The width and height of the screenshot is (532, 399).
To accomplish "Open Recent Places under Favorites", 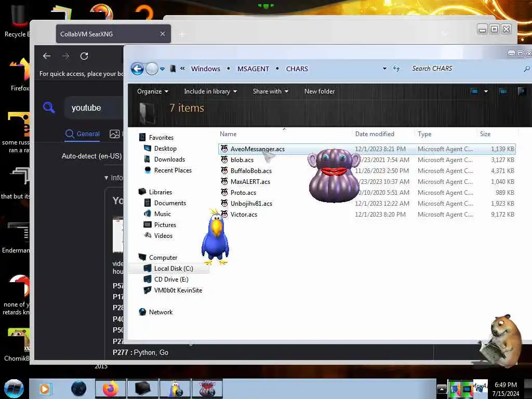I will pyautogui.click(x=172, y=170).
